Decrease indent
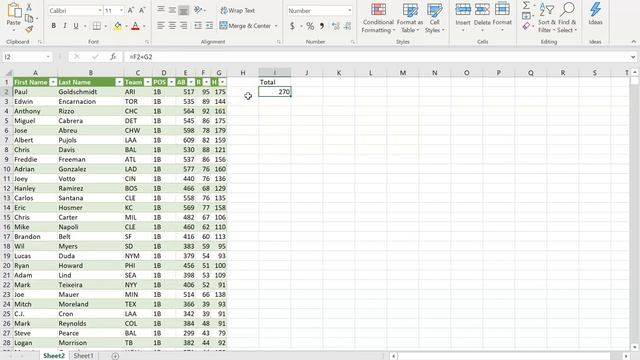640x360 pixels. pos(198,26)
